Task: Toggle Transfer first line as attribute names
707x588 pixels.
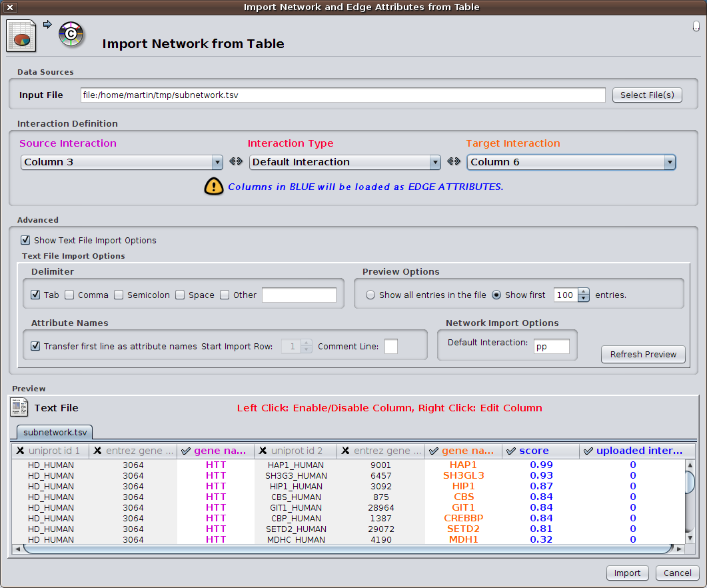Action: click(35, 346)
